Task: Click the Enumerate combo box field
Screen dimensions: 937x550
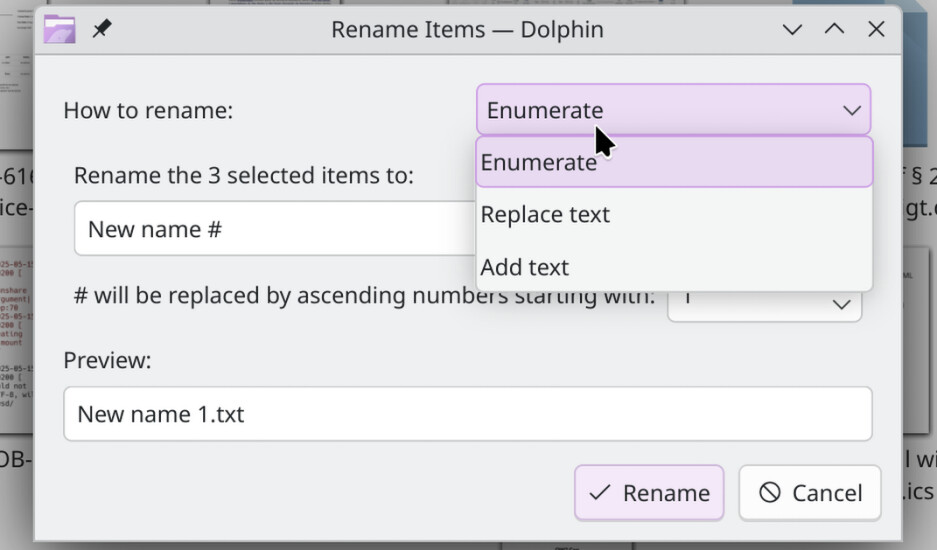Action: (673, 109)
